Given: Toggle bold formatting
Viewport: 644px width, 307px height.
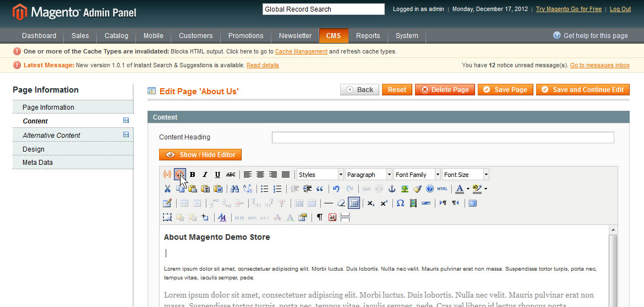Looking at the screenshot, I should 192,175.
